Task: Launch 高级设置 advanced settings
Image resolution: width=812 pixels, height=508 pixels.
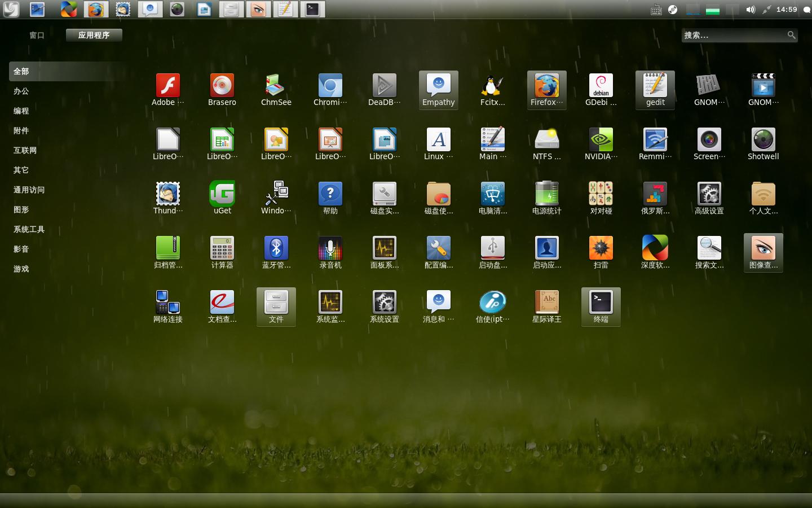Action: pos(709,198)
